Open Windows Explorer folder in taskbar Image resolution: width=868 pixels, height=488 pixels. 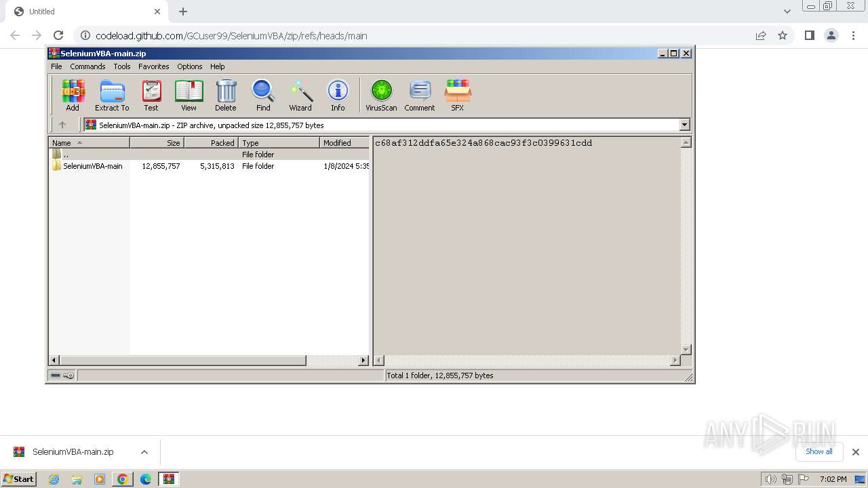tap(77, 479)
